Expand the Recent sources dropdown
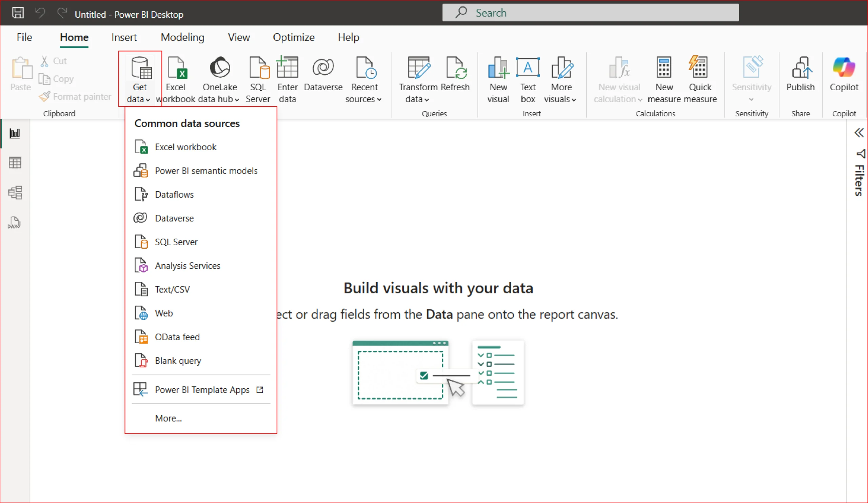Screen dimensions: 868x503 [364, 79]
